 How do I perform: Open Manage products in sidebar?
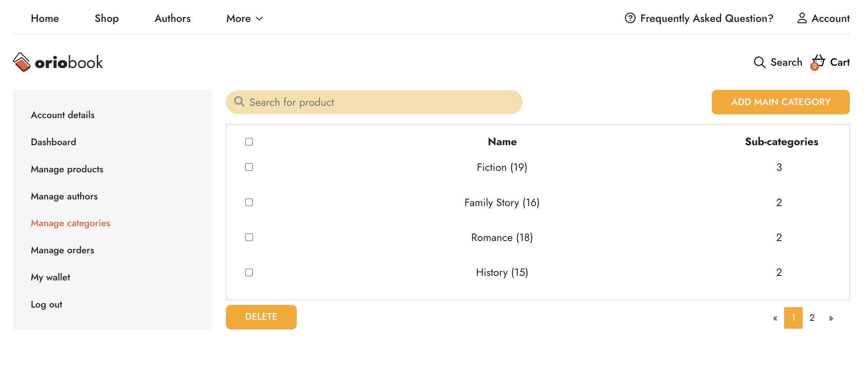pyautogui.click(x=67, y=169)
